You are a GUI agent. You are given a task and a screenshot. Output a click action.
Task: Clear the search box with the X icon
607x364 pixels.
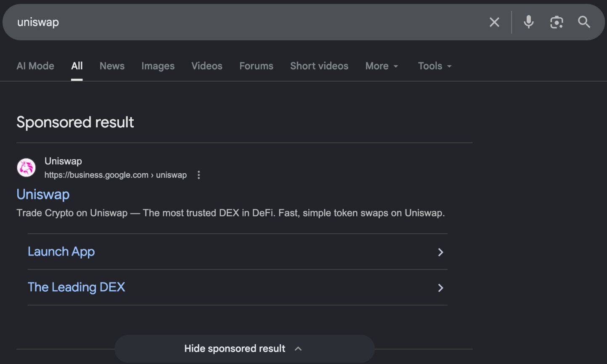[x=494, y=22]
